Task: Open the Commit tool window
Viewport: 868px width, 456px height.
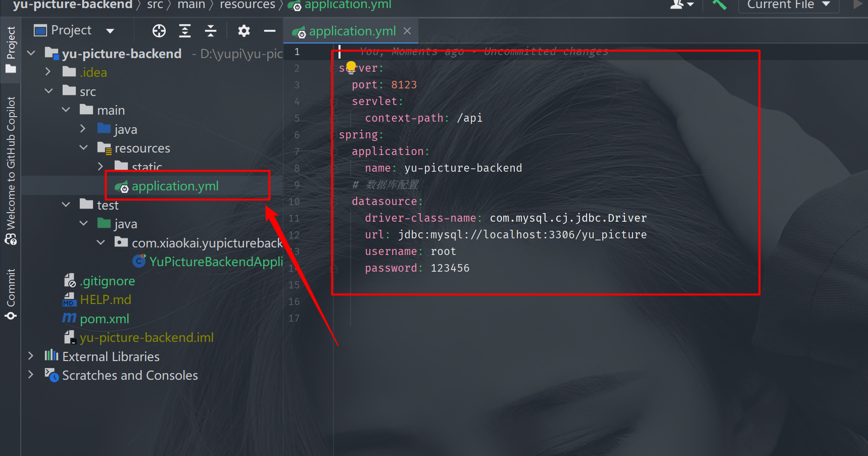Action: pos(11,294)
